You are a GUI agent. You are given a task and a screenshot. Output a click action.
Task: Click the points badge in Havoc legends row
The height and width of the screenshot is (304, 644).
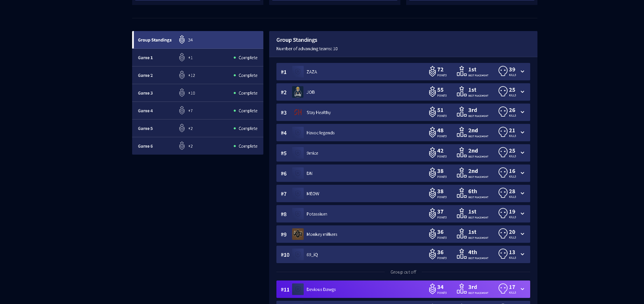[432, 132]
